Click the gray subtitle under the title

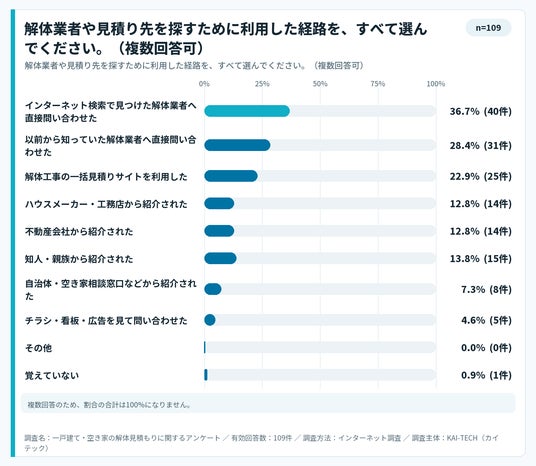[194, 66]
